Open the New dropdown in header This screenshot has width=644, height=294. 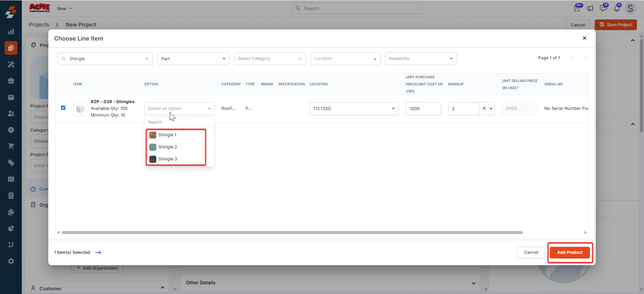(65, 8)
